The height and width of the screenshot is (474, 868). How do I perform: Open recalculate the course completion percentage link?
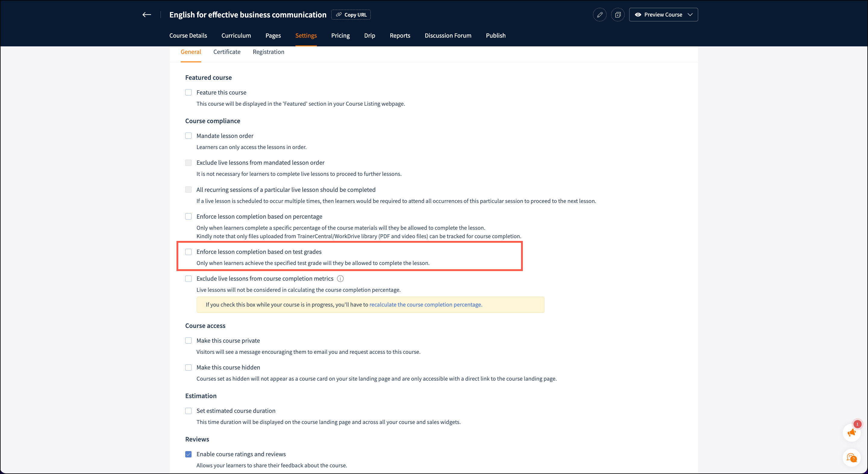click(426, 304)
